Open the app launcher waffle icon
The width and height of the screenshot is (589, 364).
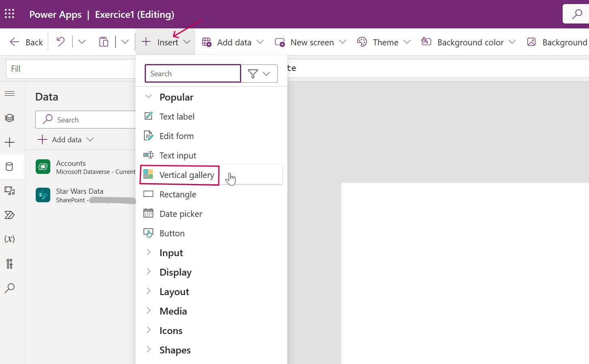[10, 14]
